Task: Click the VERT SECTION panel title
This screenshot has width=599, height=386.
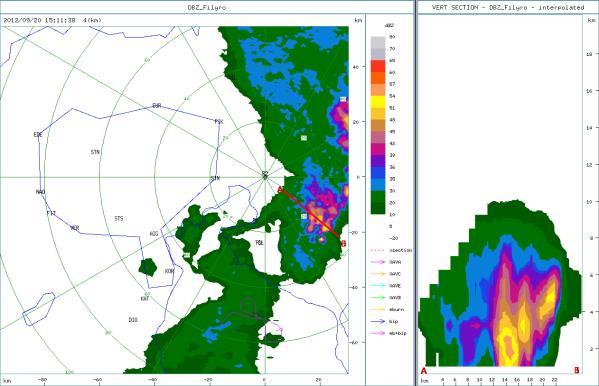Action: [508, 7]
